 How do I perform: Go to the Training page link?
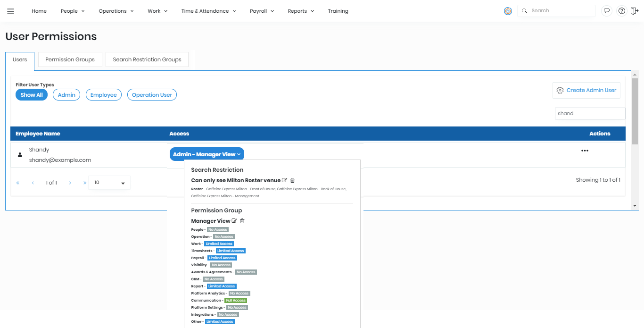click(338, 11)
